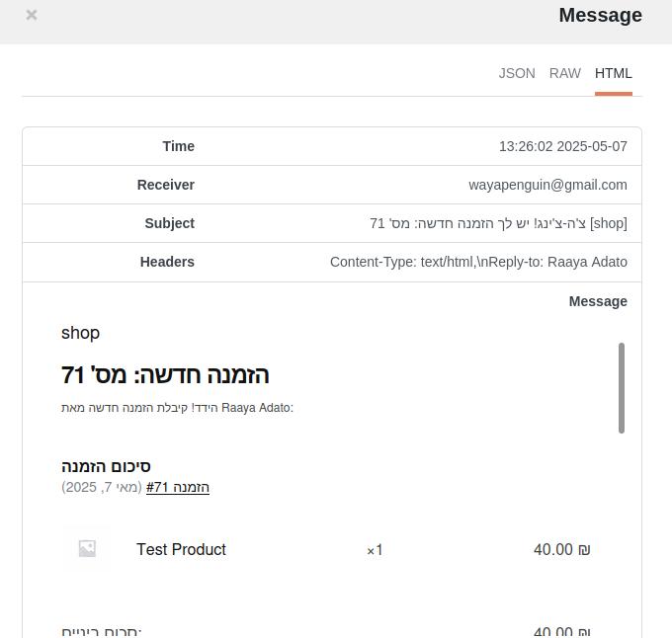The width and height of the screenshot is (672, 638).
Task: Select the HTML tab
Action: (x=614, y=73)
